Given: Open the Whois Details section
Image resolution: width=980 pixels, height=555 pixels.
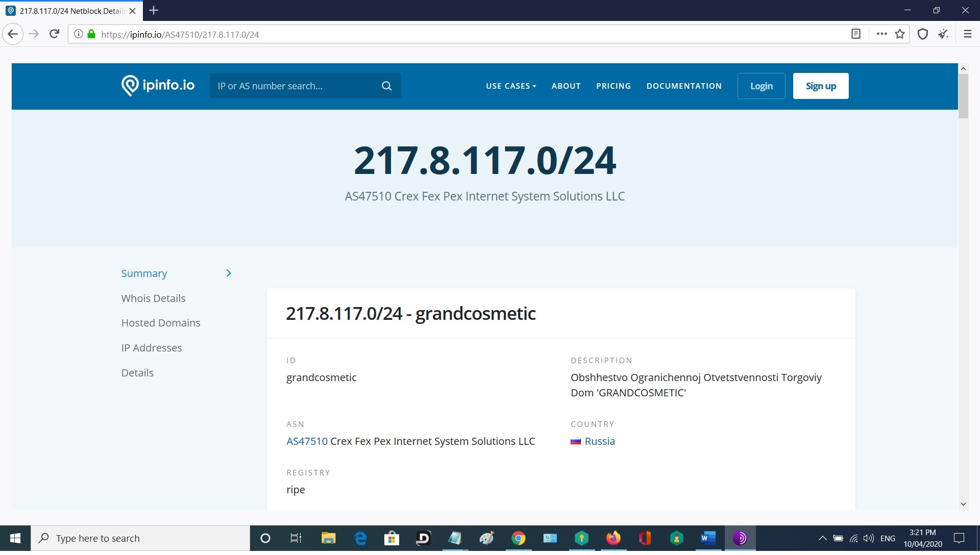Looking at the screenshot, I should click(153, 298).
